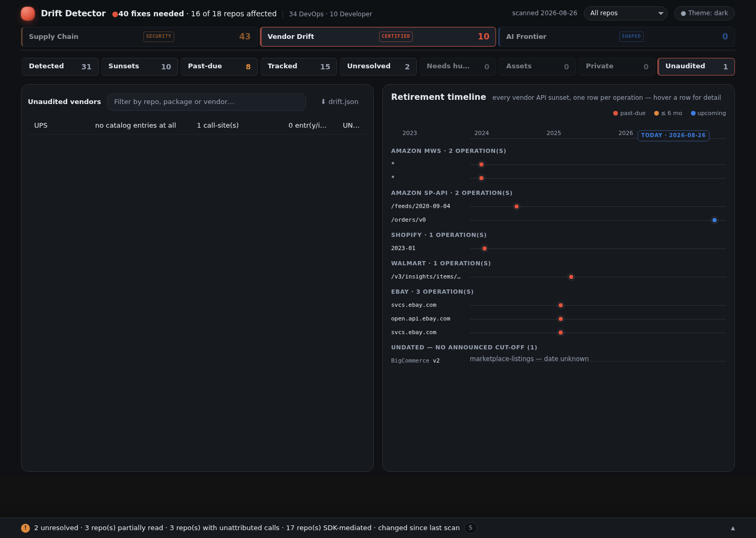Open the All repos dropdown
The image size is (756, 538).
626,13
